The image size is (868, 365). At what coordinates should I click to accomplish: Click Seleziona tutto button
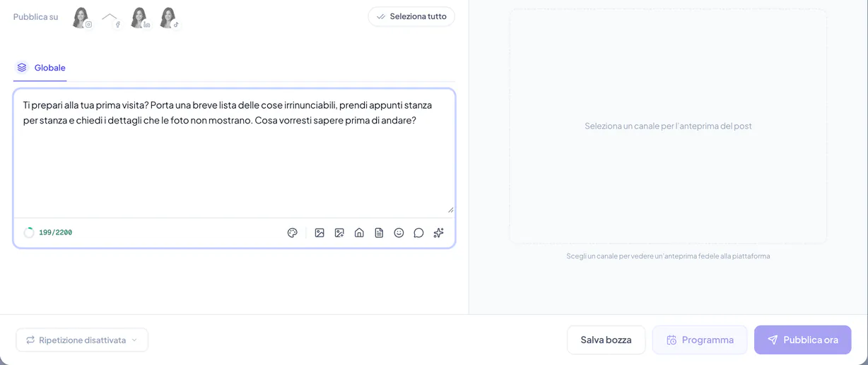[x=411, y=16]
